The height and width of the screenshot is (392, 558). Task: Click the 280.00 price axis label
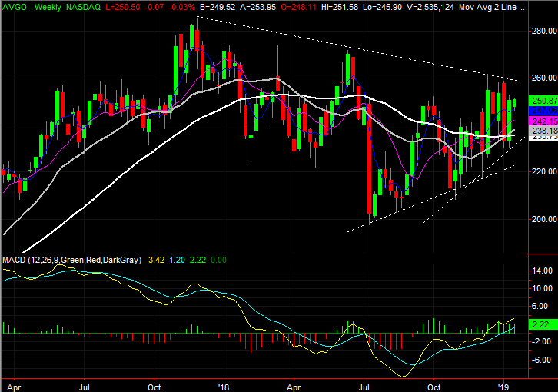pyautogui.click(x=543, y=32)
